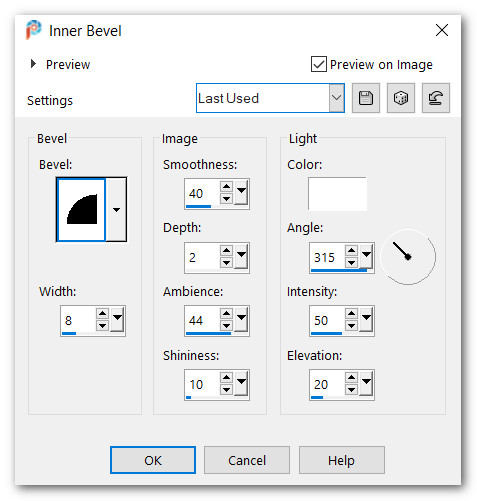
Task: Select the bevel shape profile thumbnail
Action: (82, 209)
